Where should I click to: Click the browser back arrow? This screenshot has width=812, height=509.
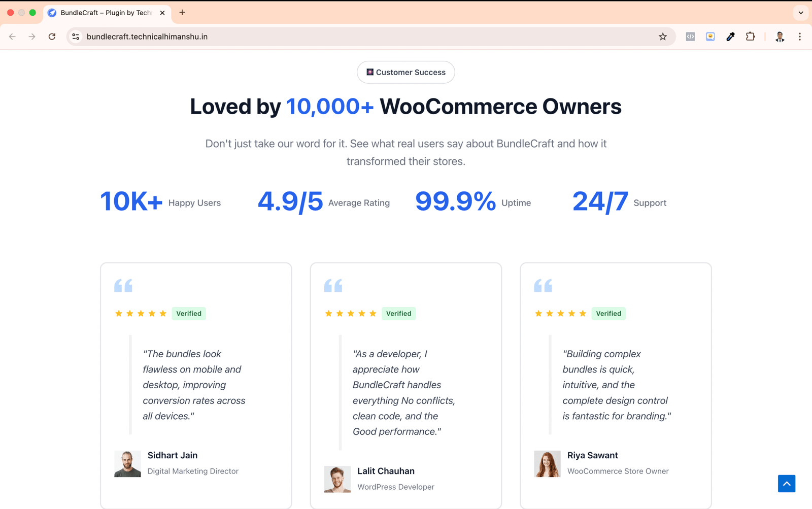pos(12,37)
